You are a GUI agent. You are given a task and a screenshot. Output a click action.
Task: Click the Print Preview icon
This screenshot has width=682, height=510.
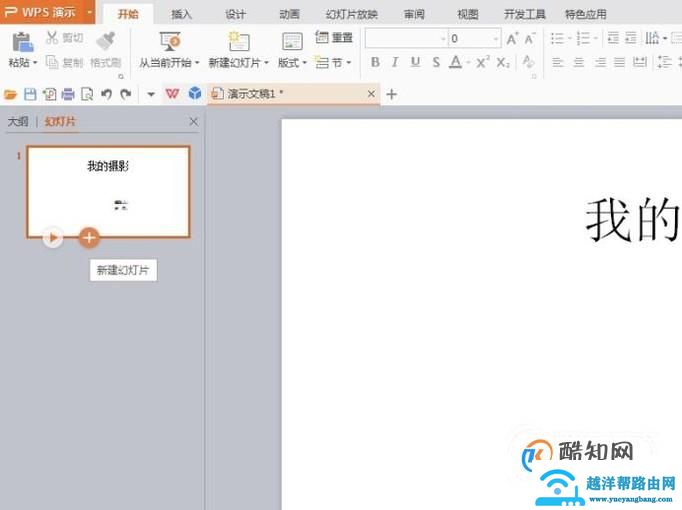87,94
